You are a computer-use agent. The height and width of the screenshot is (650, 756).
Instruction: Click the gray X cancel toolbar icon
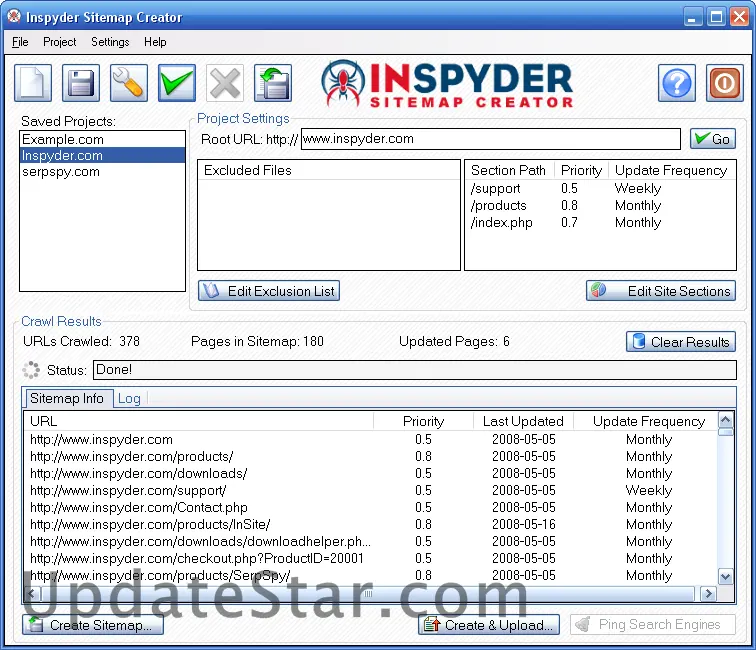(225, 83)
